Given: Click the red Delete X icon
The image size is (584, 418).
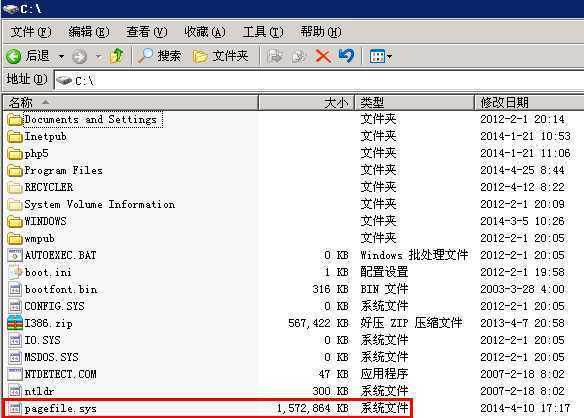Looking at the screenshot, I should (323, 56).
